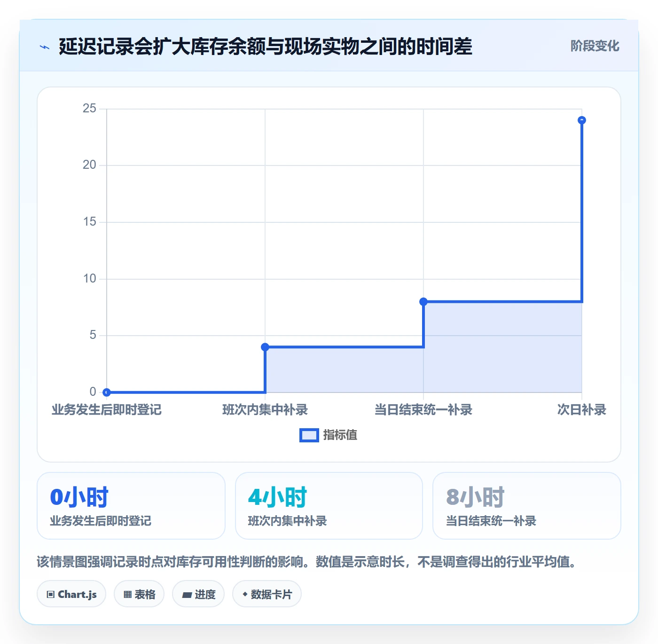Click the 进度 tag chip
This screenshot has width=658, height=644.
tap(198, 594)
